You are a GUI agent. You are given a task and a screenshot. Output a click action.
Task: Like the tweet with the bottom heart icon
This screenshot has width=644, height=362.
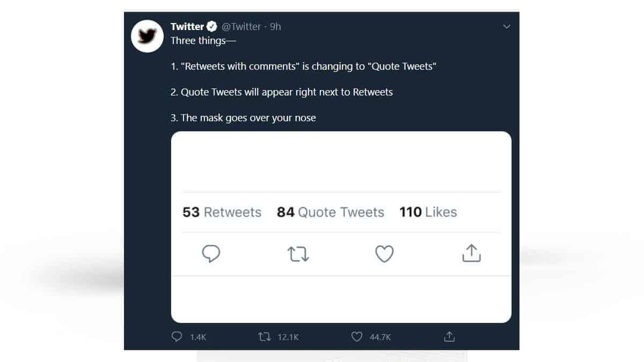pyautogui.click(x=356, y=336)
